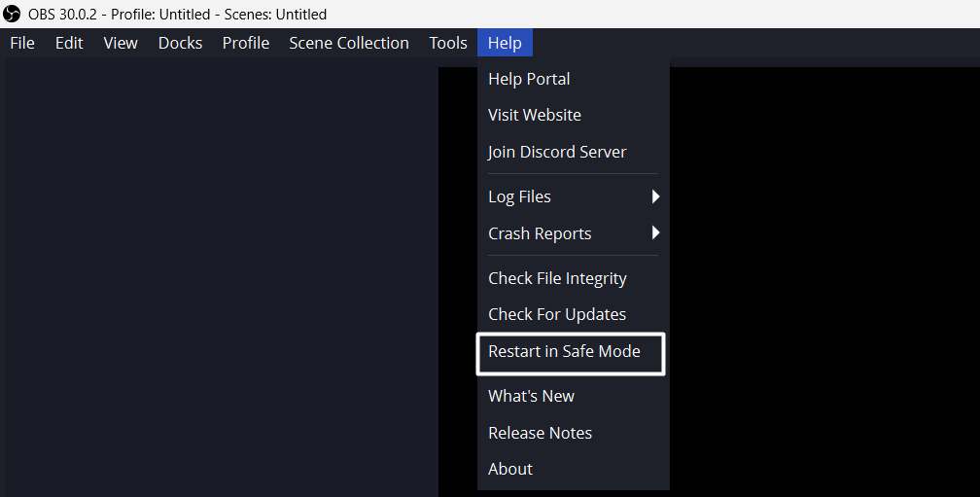Open the Edit menu
Screen dimensions: 980x497
pyautogui.click(x=69, y=43)
